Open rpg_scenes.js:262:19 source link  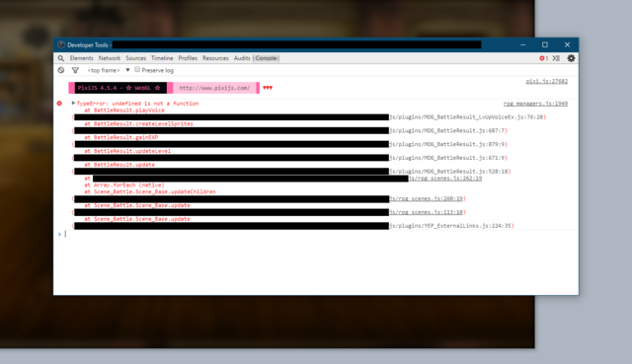[445, 179]
